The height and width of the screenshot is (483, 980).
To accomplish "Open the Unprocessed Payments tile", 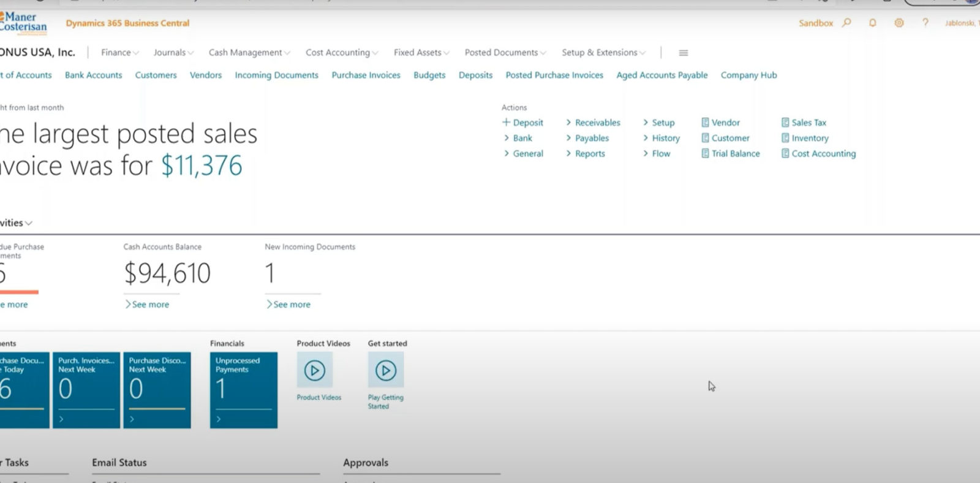I will tap(243, 389).
